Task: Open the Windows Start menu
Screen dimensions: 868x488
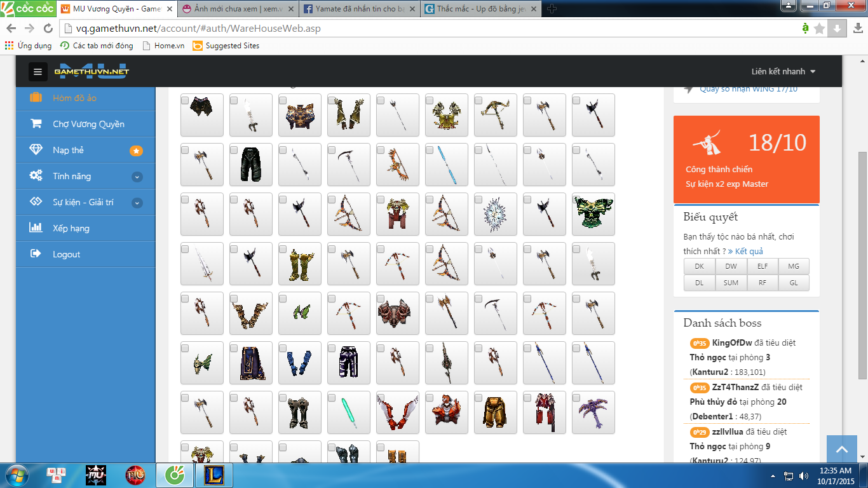Action: click(17, 475)
